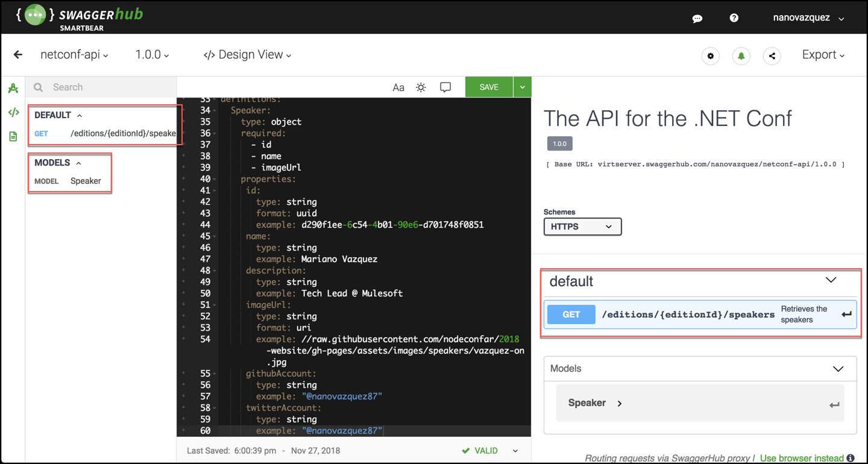Click the share icon
This screenshot has height=464, width=868.
[x=772, y=56]
